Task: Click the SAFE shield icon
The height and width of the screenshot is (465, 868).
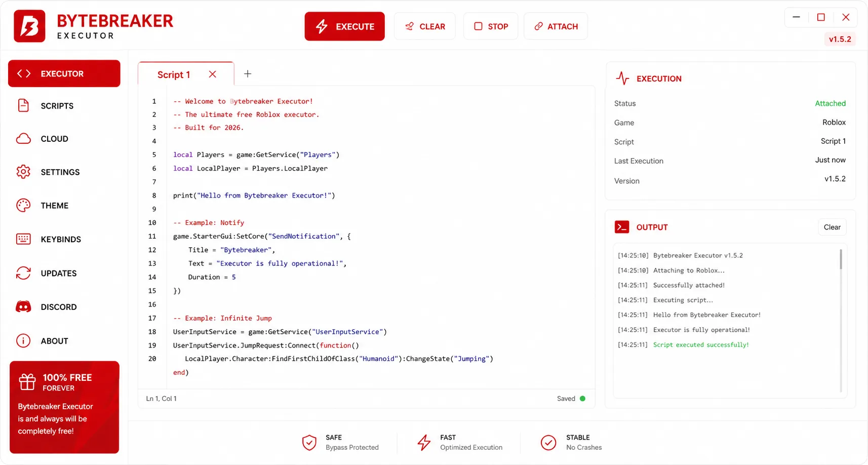Action: coord(309,443)
